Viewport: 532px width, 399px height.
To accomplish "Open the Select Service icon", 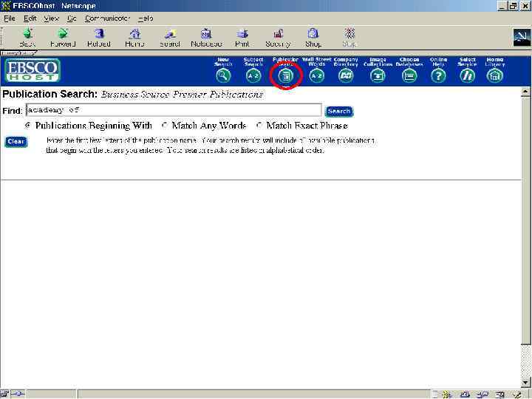I will [467, 75].
